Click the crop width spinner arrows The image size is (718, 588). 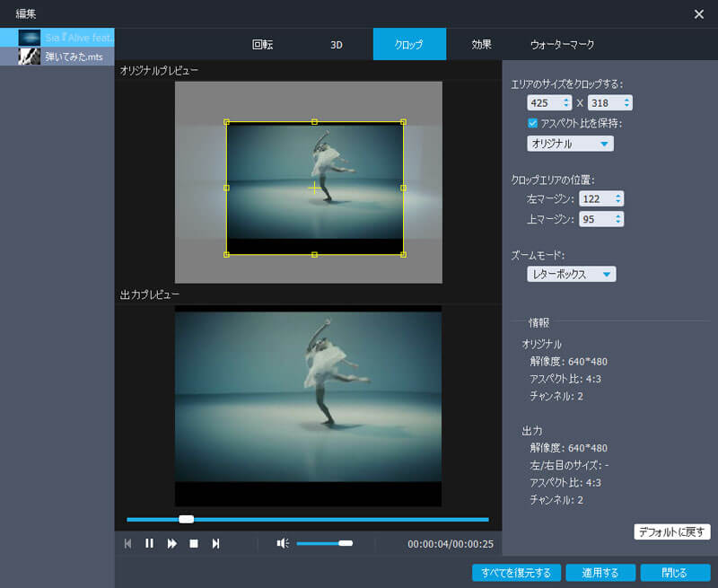[x=565, y=103]
